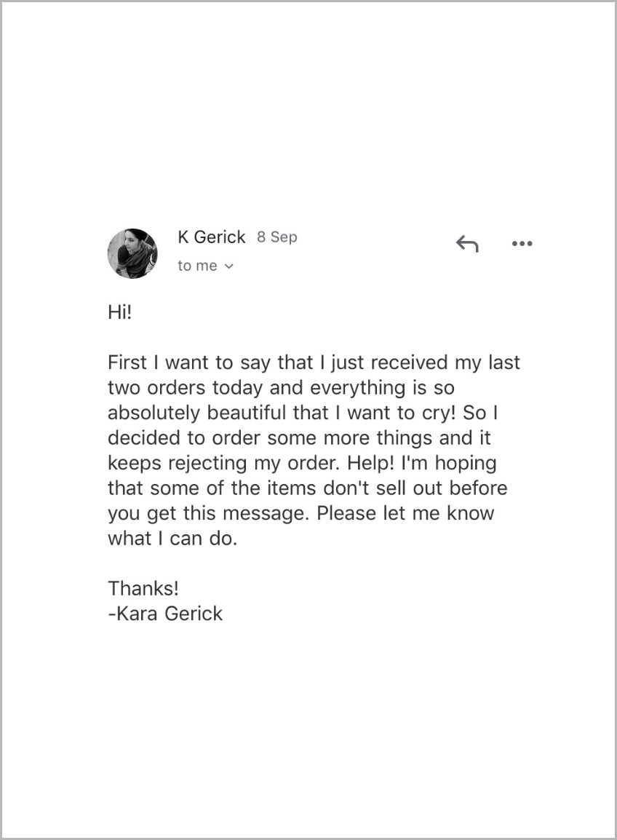Click the "Hi!" greeting line
The height and width of the screenshot is (840, 617).
[119, 312]
